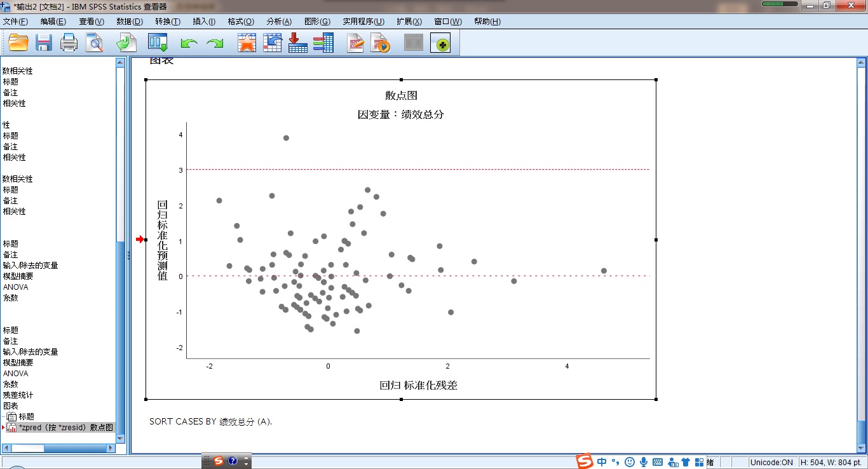This screenshot has width=868, height=469.
Task: Click the Unicode:ON status bar entry
Action: pyautogui.click(x=771, y=463)
